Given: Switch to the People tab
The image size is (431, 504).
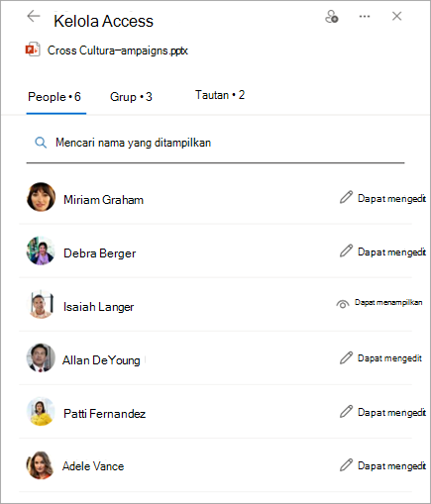Looking at the screenshot, I should [x=54, y=97].
